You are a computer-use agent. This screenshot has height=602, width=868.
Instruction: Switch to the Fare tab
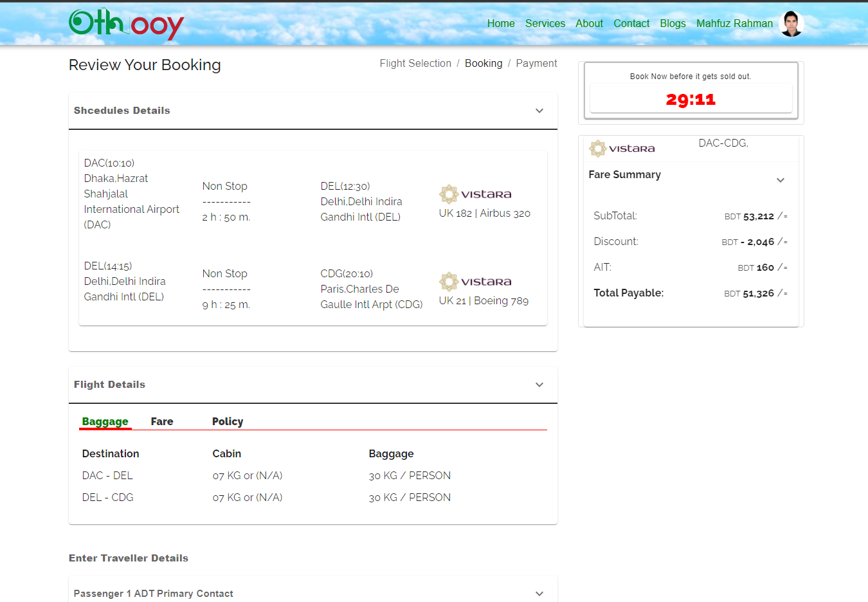click(162, 421)
